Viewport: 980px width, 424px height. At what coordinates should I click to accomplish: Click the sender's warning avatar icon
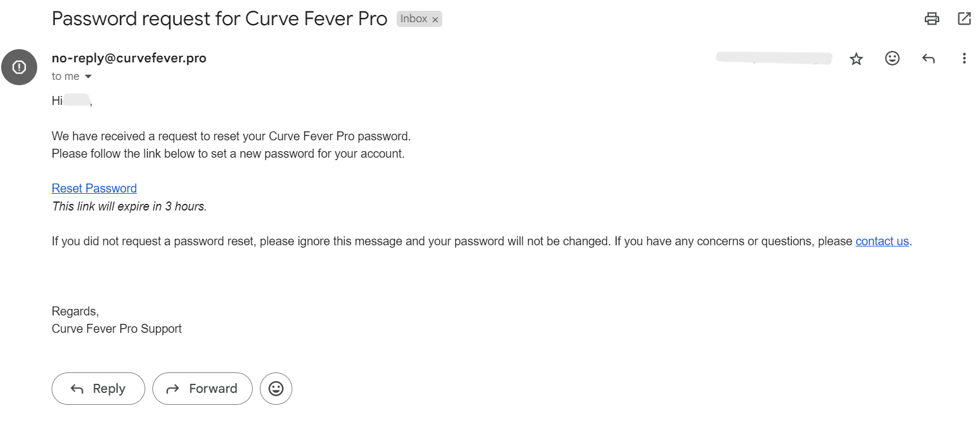pos(19,67)
